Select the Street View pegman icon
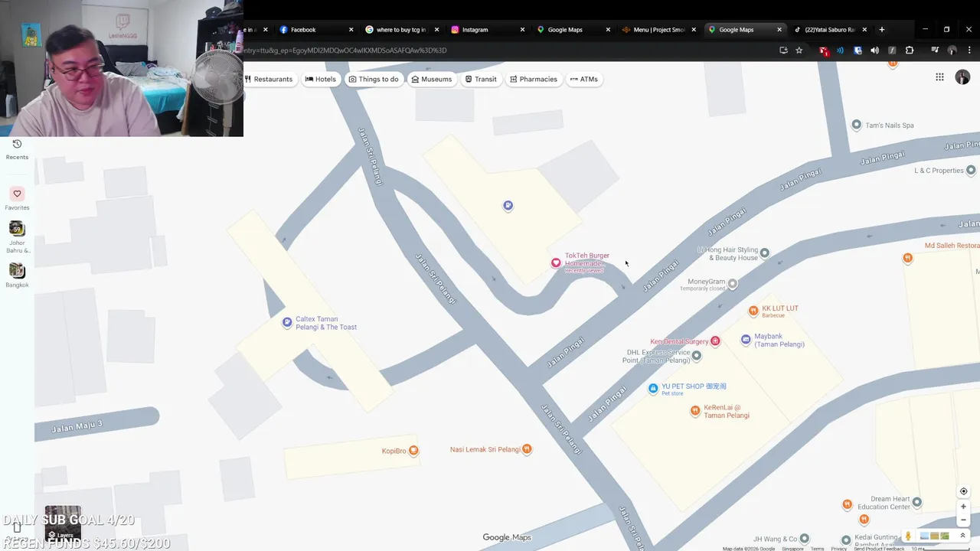The image size is (980, 551). (x=908, y=536)
